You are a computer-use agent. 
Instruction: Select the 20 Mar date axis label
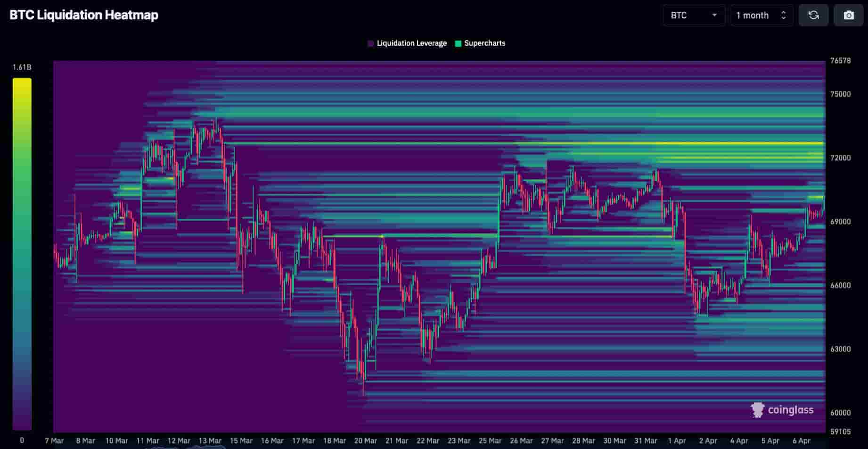tap(365, 441)
